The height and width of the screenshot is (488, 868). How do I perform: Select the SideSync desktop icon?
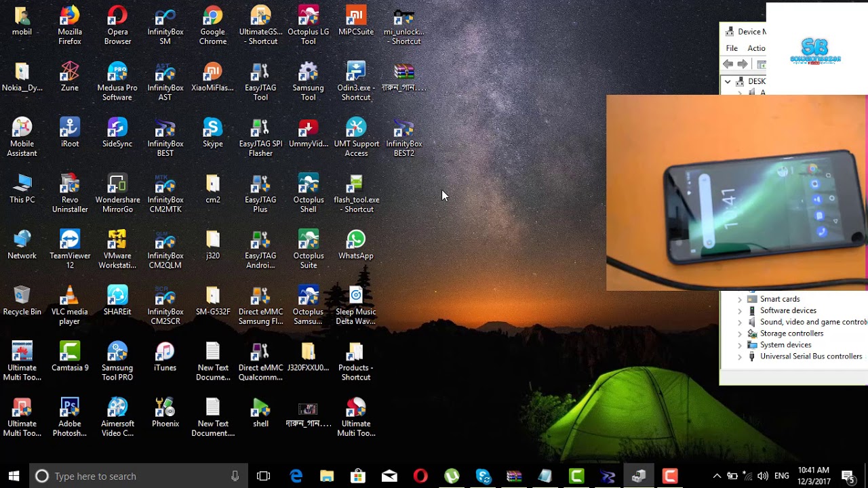(117, 133)
